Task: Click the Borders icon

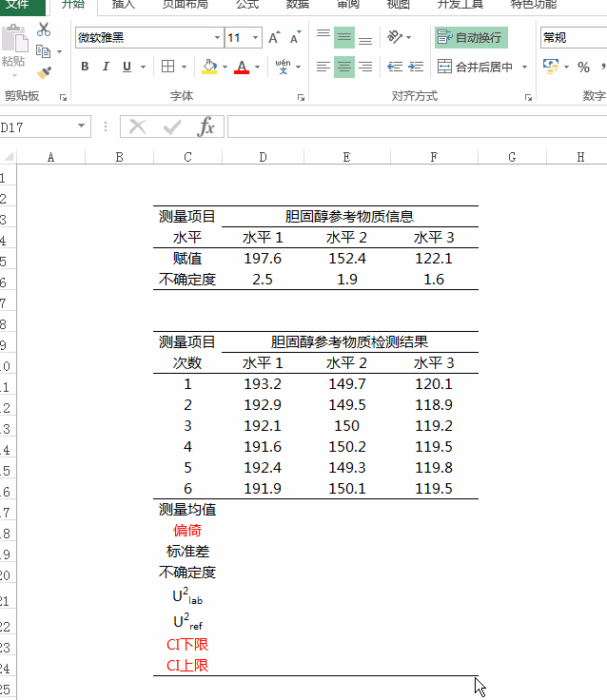Action: click(168, 67)
